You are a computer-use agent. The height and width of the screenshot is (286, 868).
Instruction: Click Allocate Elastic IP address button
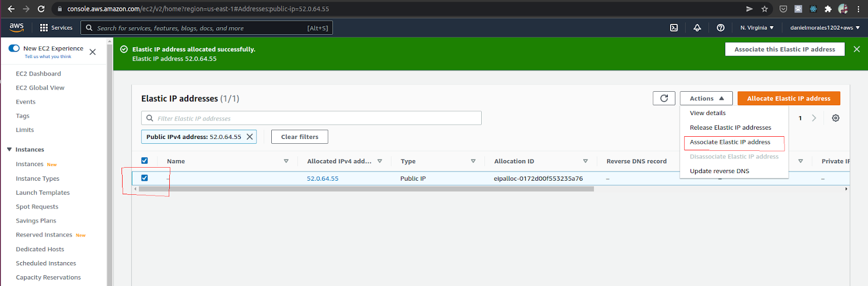pyautogui.click(x=789, y=98)
